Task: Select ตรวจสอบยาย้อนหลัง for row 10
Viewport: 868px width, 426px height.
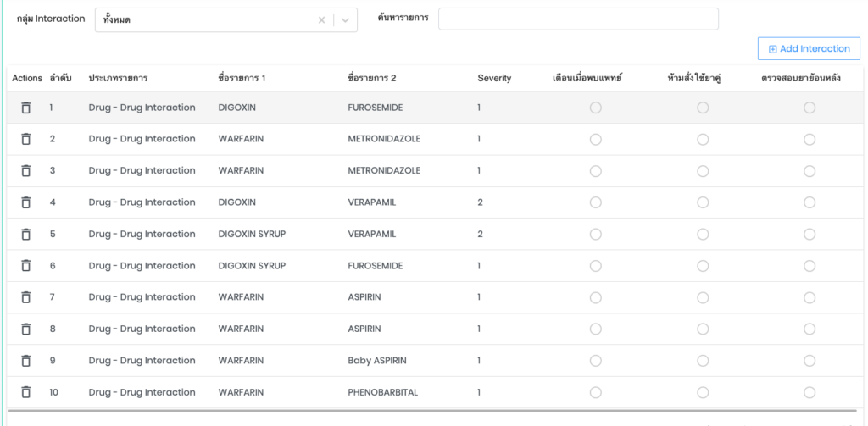Action: [x=810, y=392]
